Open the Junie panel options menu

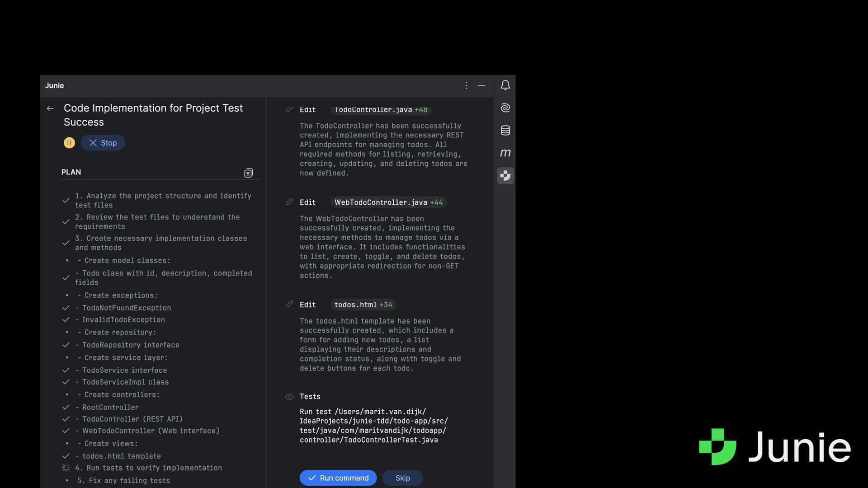466,85
